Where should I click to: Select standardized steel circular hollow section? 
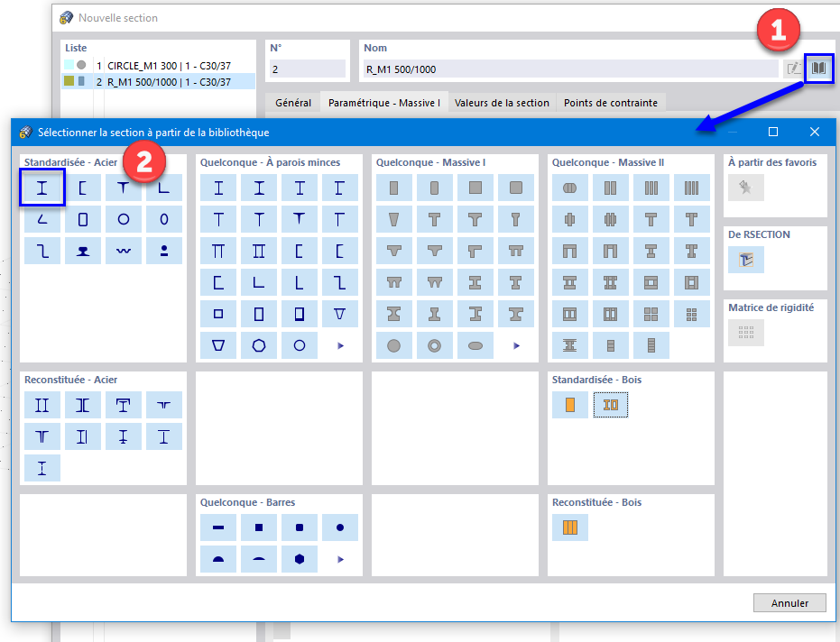click(124, 219)
